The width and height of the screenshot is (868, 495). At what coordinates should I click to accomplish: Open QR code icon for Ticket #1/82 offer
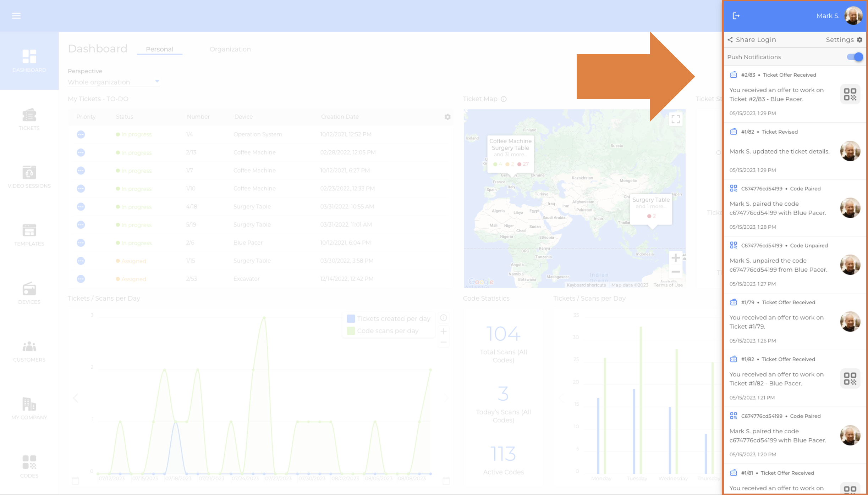[x=850, y=379]
